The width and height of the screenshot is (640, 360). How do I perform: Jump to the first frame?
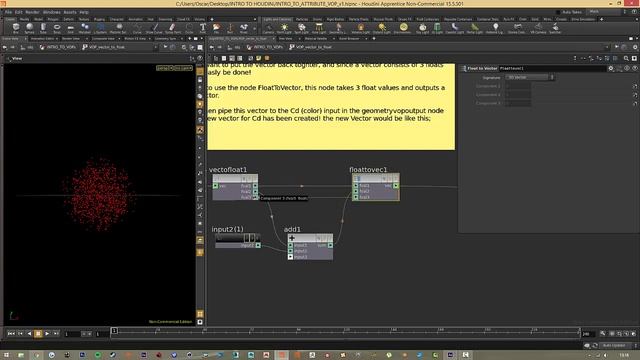pyautogui.click(x=11, y=333)
